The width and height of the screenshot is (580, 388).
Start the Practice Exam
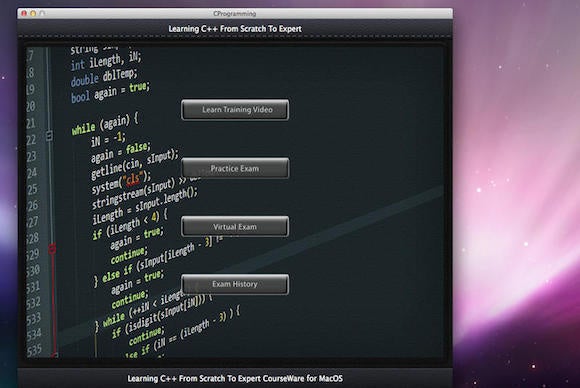pos(235,168)
